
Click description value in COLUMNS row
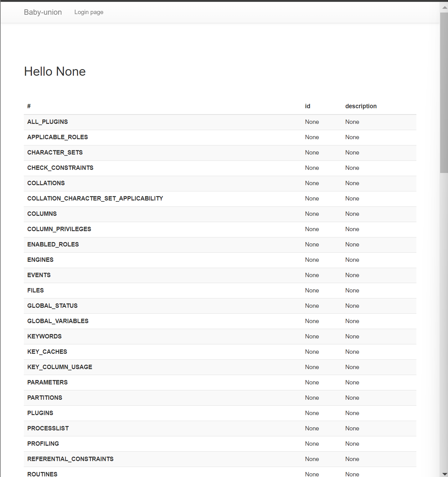coord(352,214)
